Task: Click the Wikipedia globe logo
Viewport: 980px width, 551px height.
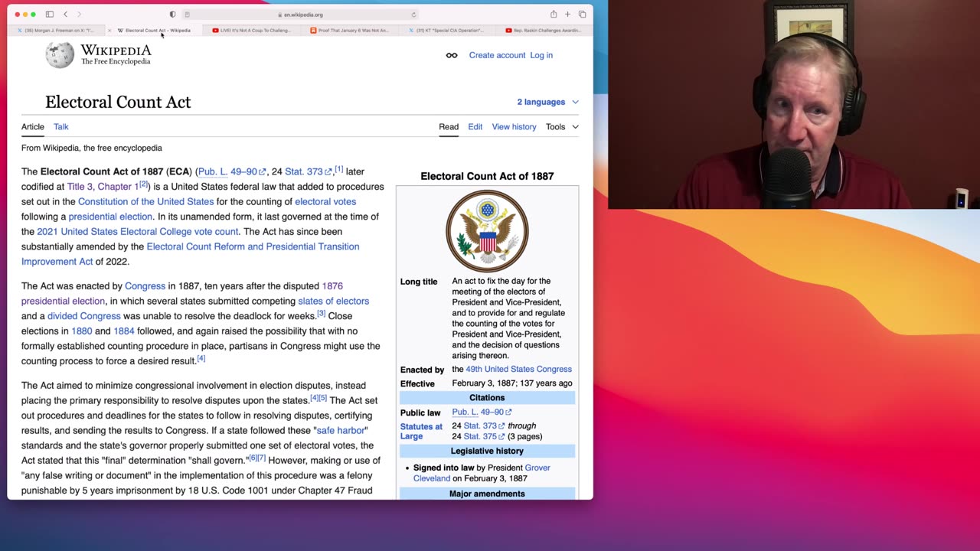Action: [60, 55]
